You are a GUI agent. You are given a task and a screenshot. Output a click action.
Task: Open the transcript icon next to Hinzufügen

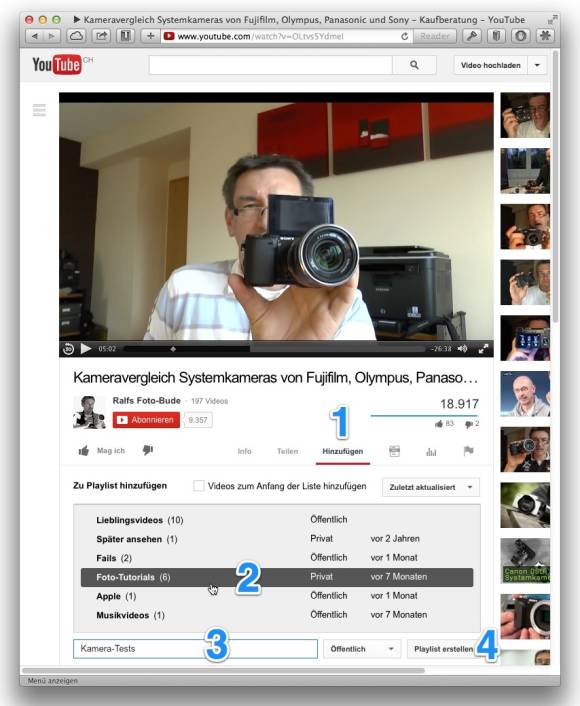click(x=394, y=451)
